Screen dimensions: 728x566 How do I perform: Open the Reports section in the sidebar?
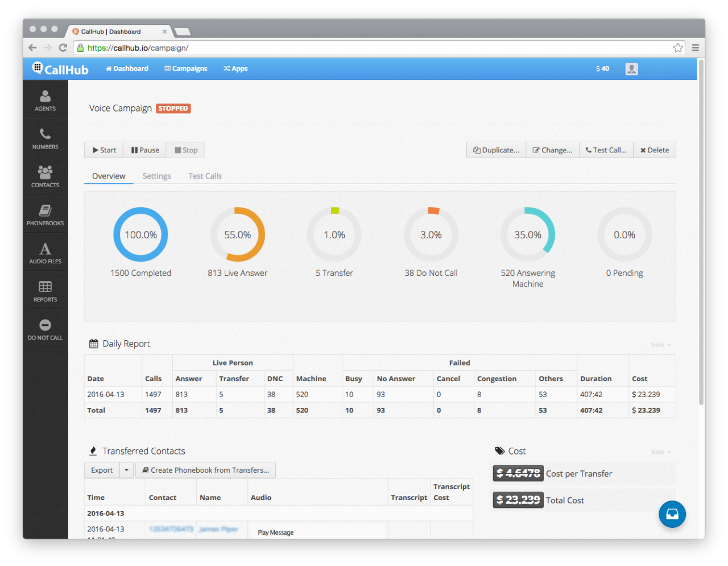click(x=45, y=290)
